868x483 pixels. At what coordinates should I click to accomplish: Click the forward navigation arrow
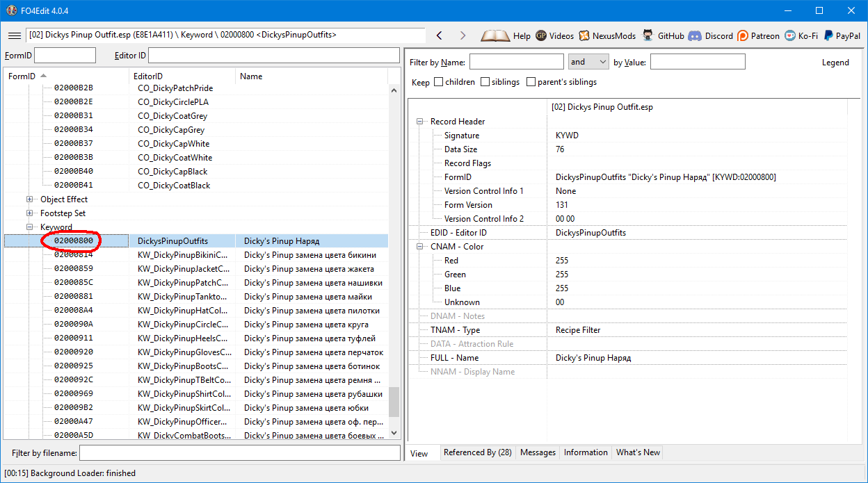tap(463, 35)
